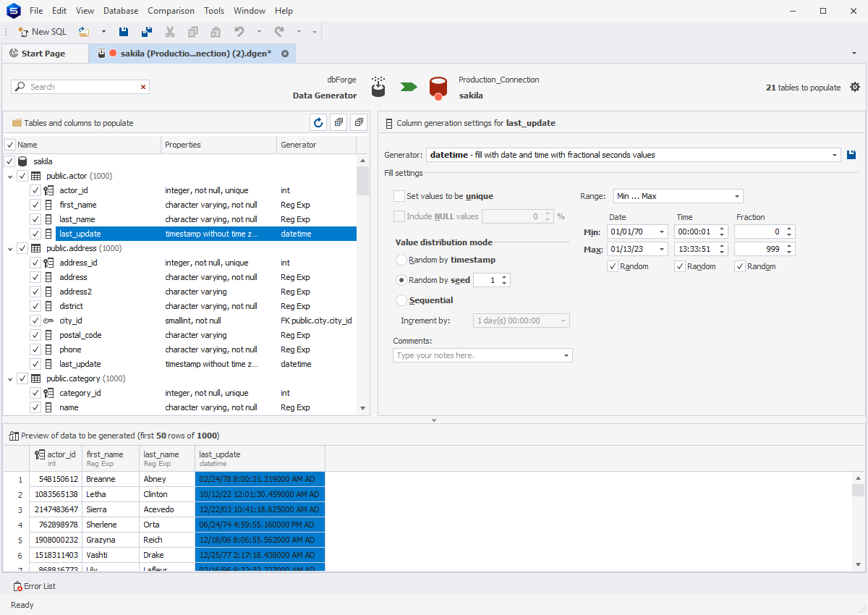
Task: Click the Paste toolbar icon
Action: tap(216, 32)
